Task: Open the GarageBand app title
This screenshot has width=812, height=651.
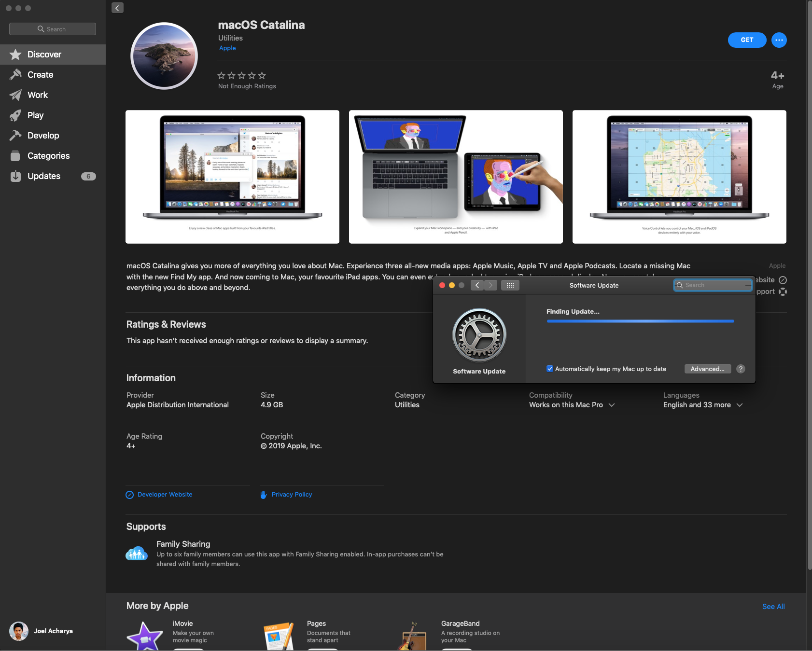Action: tap(461, 623)
